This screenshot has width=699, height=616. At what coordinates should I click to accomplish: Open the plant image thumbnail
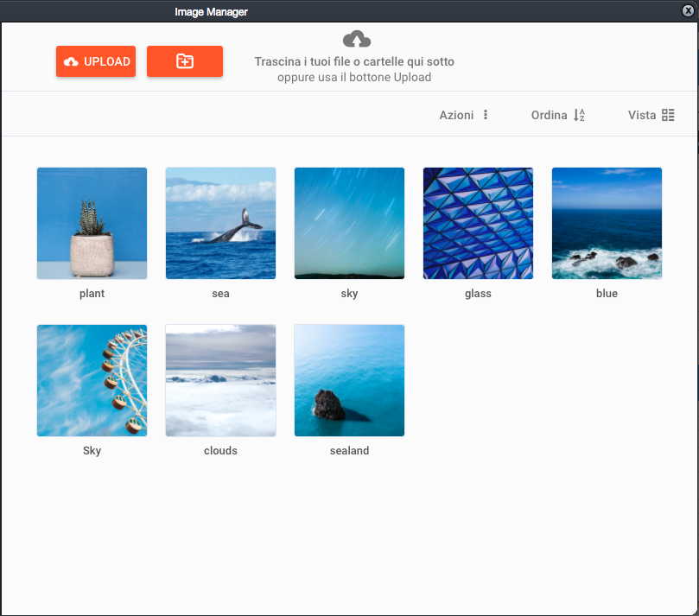pyautogui.click(x=92, y=223)
